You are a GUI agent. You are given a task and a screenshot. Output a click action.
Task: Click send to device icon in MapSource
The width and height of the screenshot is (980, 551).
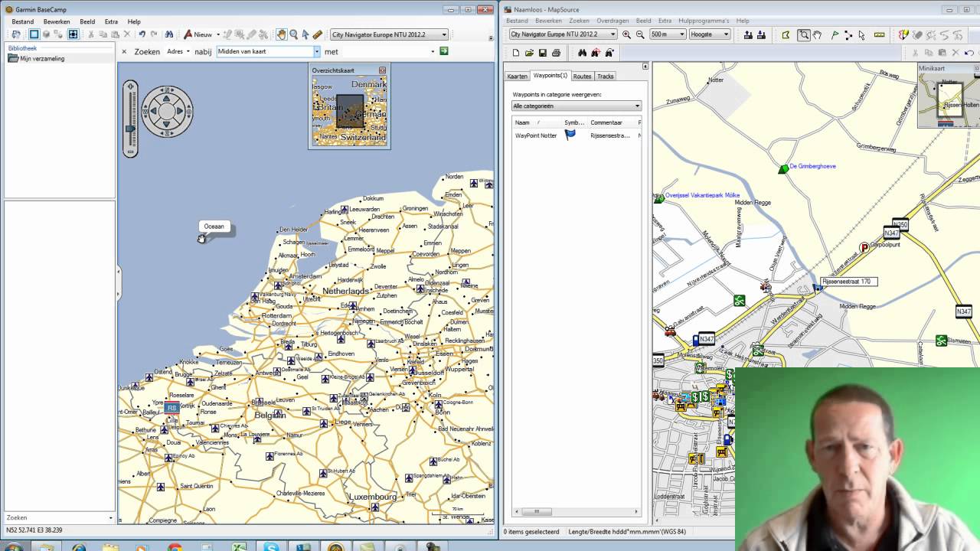(x=749, y=34)
